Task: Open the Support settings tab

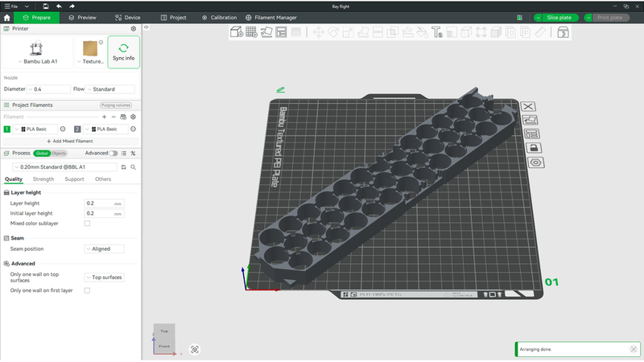Action: coord(74,179)
